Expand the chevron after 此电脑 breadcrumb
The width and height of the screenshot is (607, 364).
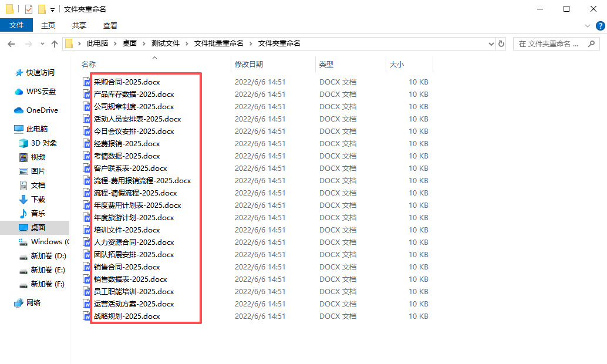pos(115,43)
